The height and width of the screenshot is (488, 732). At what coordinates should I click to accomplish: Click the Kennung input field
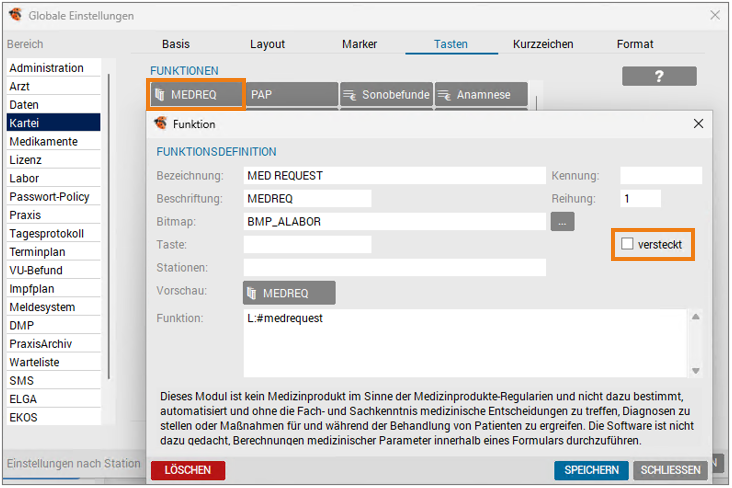[x=661, y=176]
